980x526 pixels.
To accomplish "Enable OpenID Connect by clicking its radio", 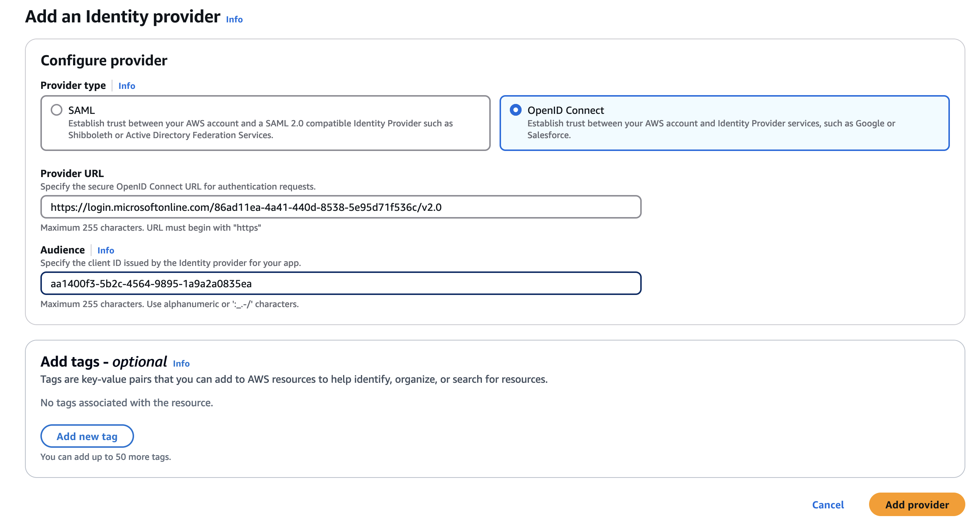I will tap(515, 110).
